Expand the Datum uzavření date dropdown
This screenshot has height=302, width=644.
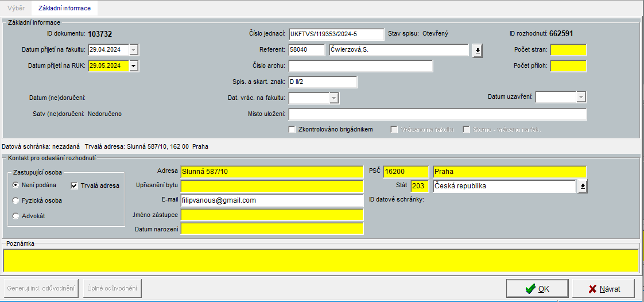[x=581, y=97]
